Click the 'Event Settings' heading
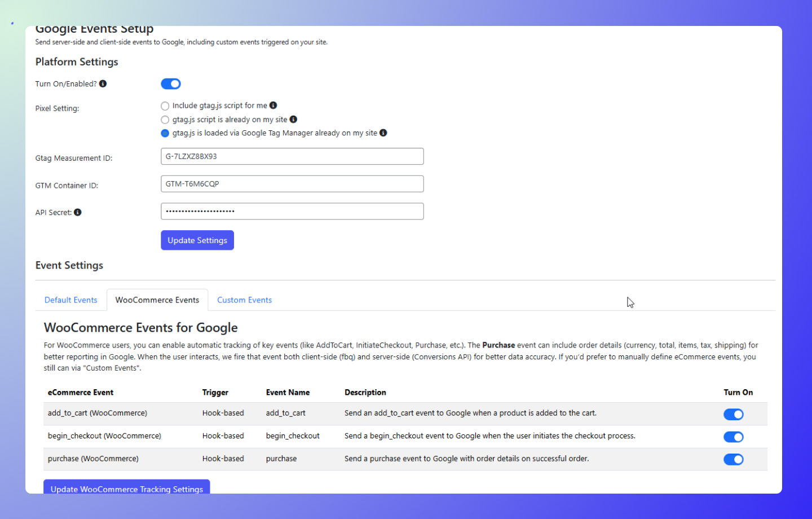 tap(69, 265)
